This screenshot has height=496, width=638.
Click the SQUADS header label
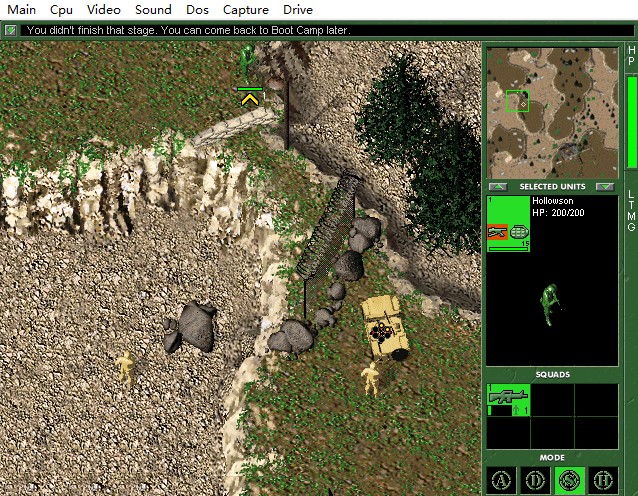pyautogui.click(x=553, y=374)
